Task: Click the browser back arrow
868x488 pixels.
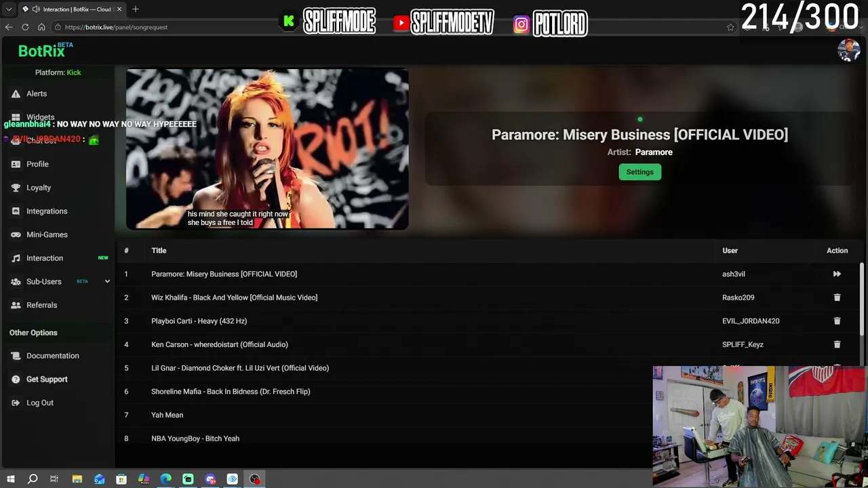Action: point(9,27)
